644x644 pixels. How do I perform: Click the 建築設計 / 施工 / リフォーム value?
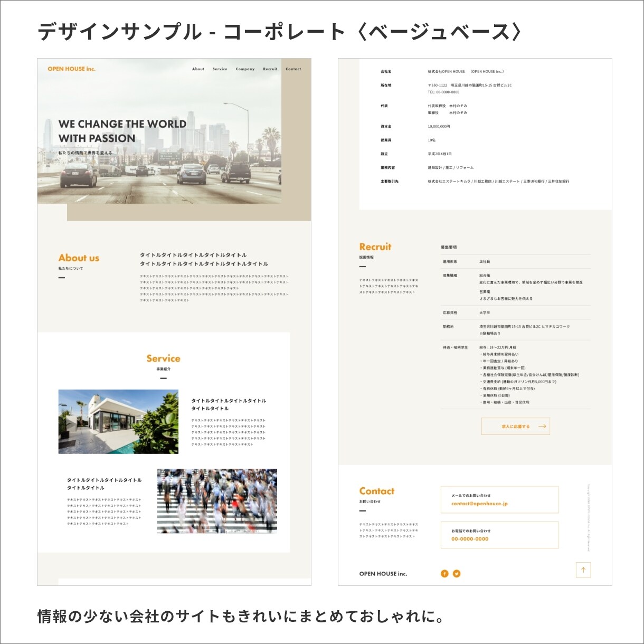[x=451, y=168]
